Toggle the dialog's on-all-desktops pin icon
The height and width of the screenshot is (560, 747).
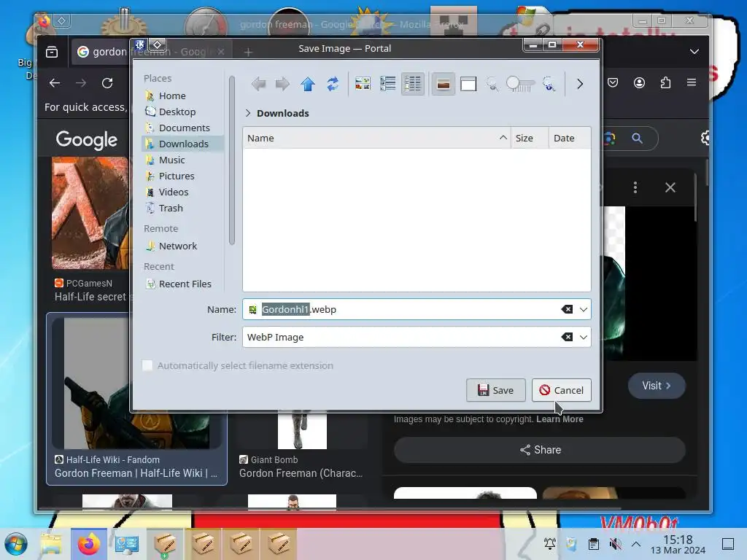click(x=158, y=45)
